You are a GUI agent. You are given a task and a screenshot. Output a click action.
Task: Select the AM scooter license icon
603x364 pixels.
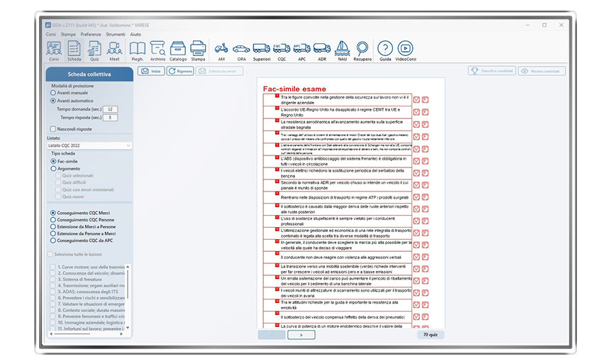tap(221, 50)
